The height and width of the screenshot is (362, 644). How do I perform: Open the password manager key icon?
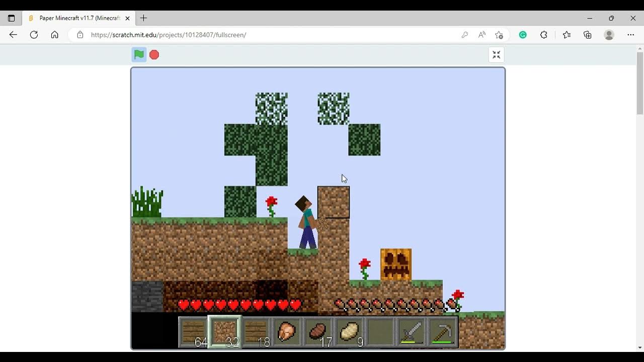465,35
